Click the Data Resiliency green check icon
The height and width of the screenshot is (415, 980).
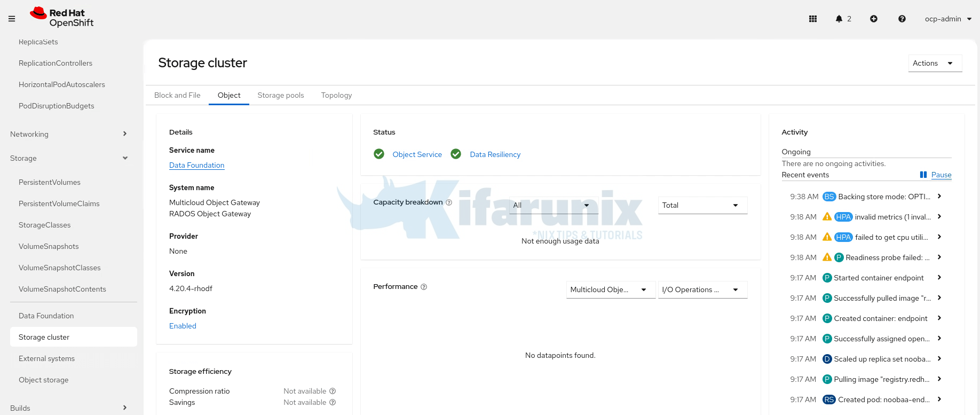click(456, 154)
